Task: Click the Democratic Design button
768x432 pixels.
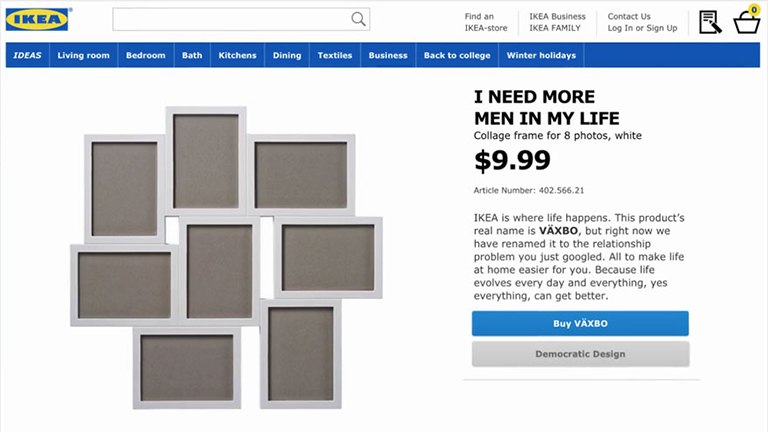Action: click(x=580, y=354)
